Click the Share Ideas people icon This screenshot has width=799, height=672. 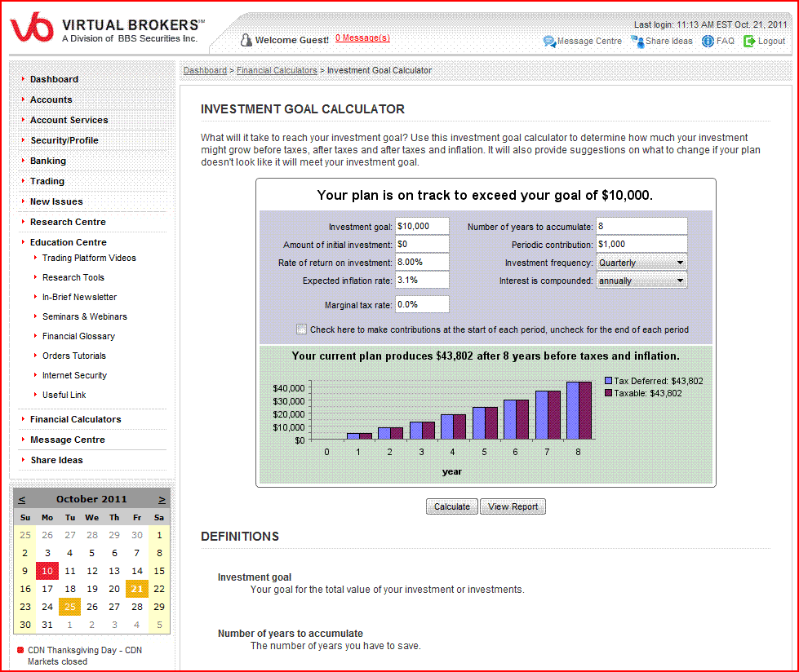tap(637, 41)
